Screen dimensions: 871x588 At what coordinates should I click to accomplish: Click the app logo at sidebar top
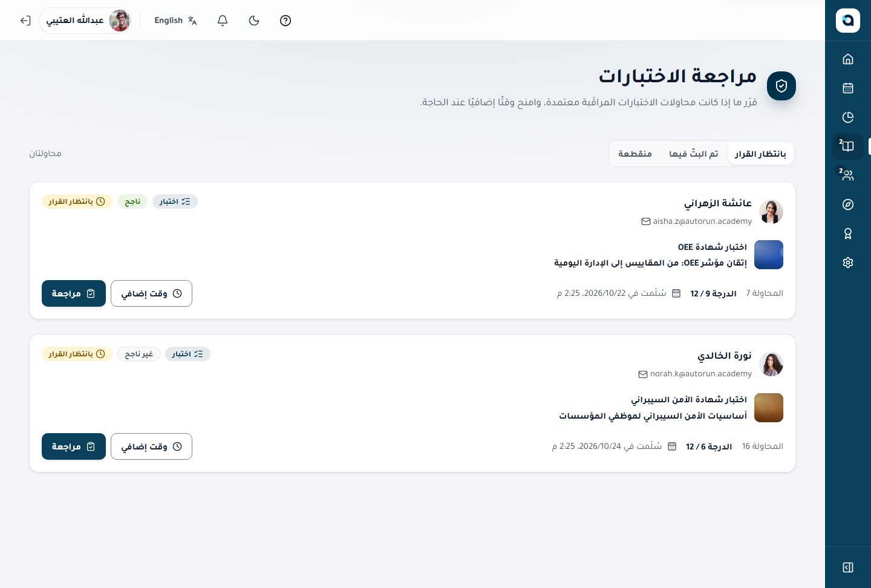click(848, 21)
